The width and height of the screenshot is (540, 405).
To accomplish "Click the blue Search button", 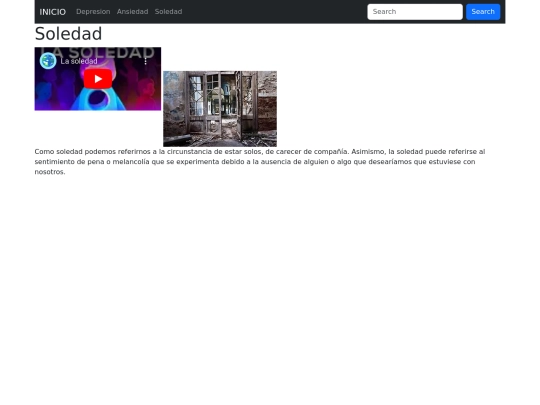I will [x=483, y=12].
